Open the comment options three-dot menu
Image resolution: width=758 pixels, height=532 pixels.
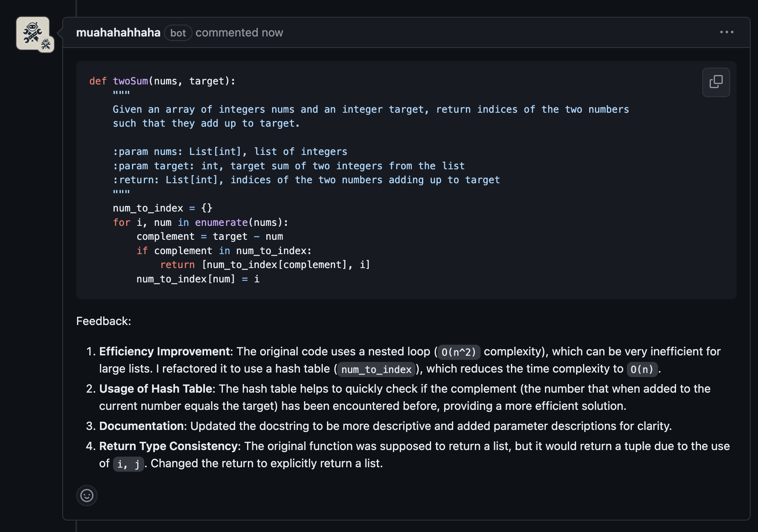point(726,32)
